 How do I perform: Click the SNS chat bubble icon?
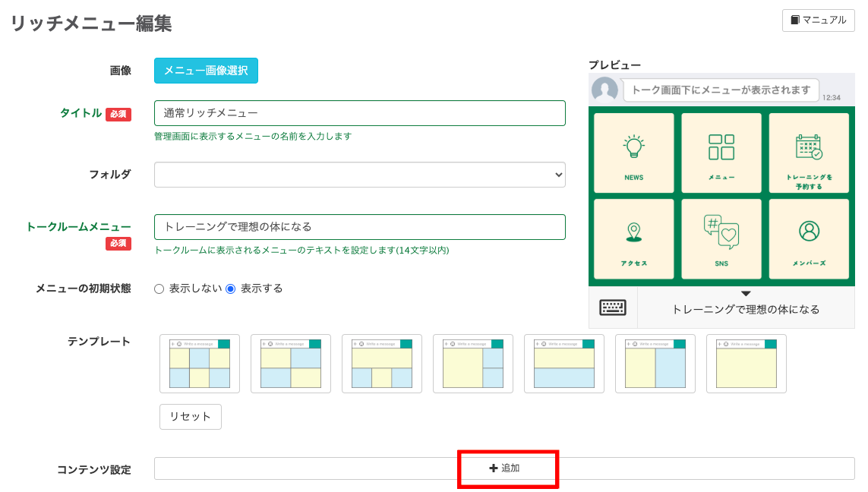pyautogui.click(x=721, y=232)
